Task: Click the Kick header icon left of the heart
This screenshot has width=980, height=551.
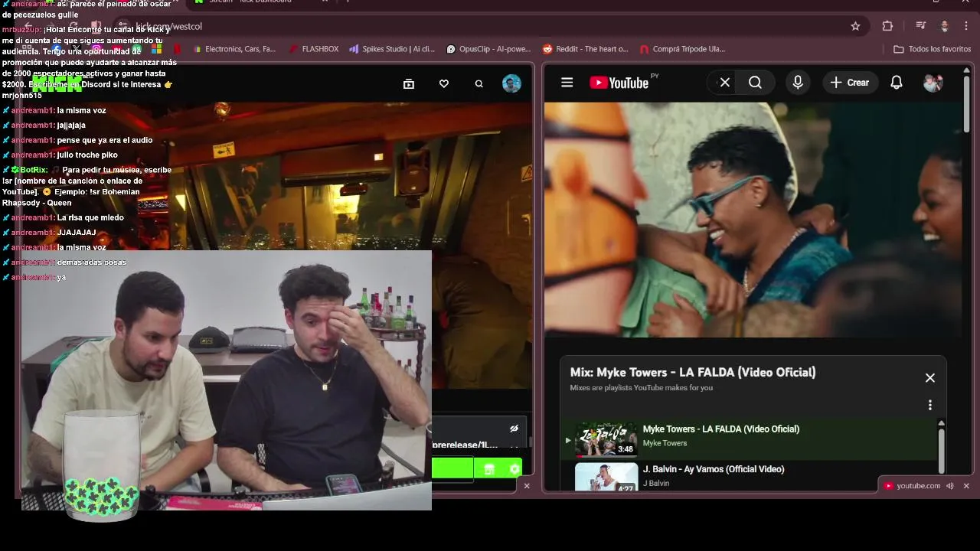Action: pos(409,84)
